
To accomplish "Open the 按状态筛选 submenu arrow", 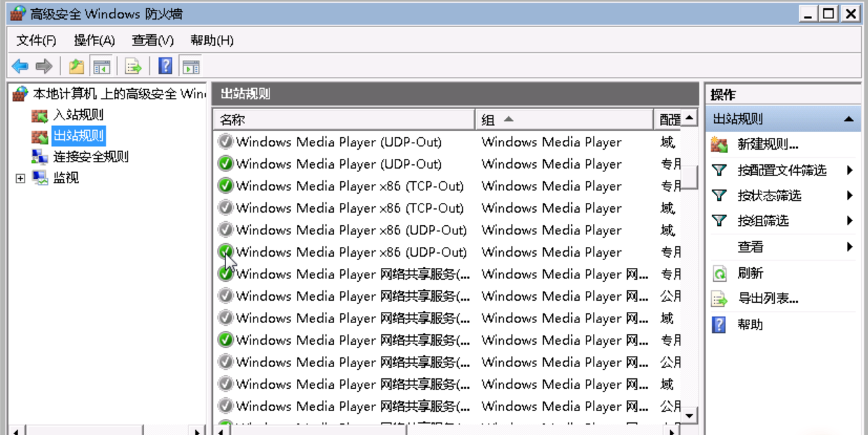I will coord(850,195).
